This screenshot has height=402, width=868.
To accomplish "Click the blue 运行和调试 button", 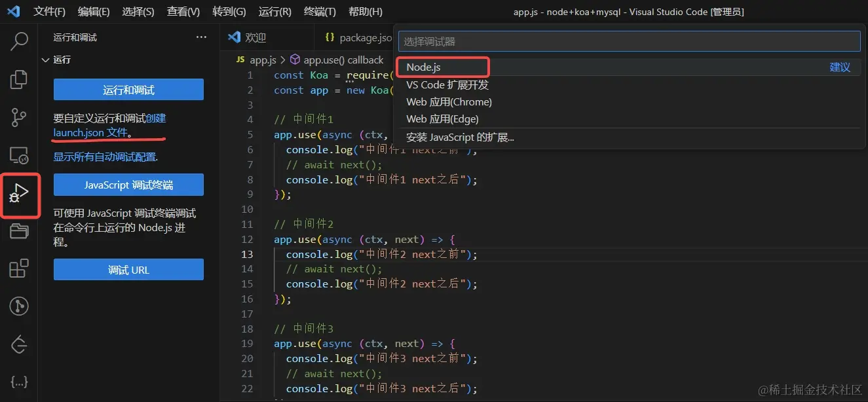I will pos(128,90).
